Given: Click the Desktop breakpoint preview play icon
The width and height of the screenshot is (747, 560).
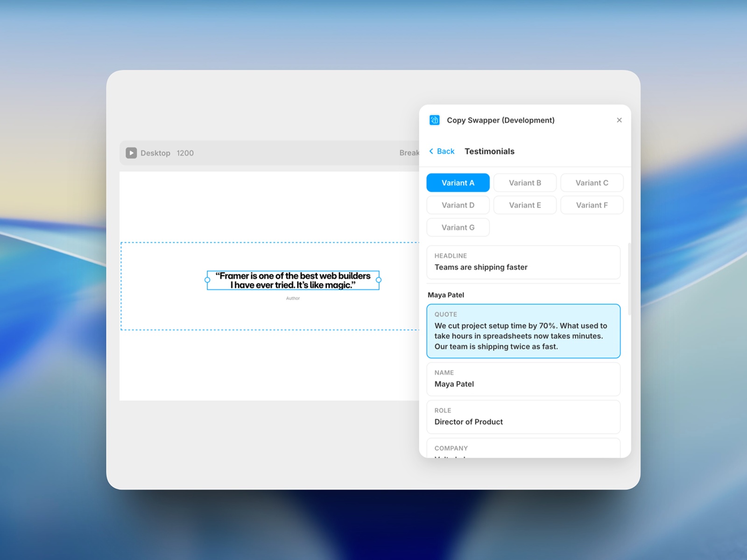Looking at the screenshot, I should (x=131, y=153).
